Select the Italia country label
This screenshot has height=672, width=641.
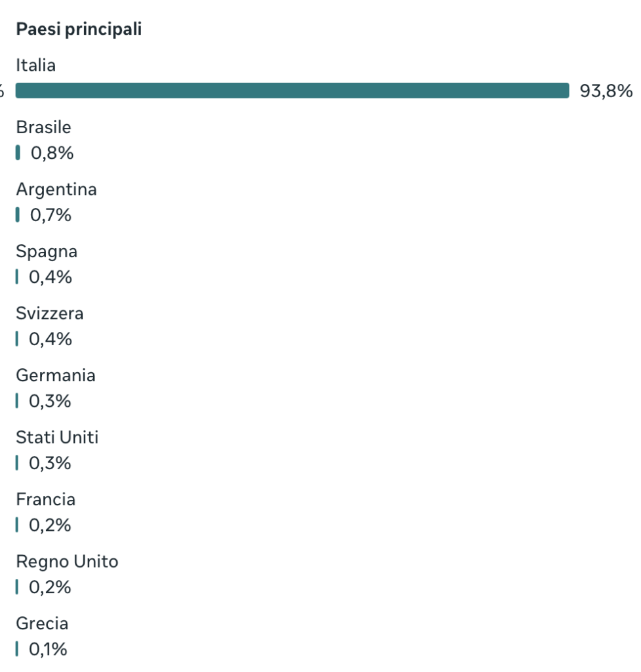[36, 66]
